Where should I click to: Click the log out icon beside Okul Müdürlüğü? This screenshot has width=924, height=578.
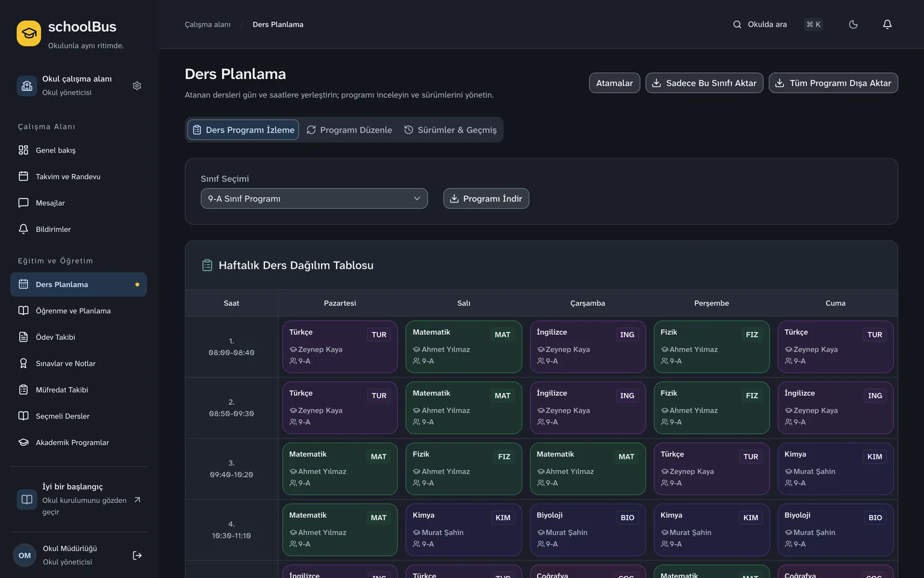[x=137, y=555]
